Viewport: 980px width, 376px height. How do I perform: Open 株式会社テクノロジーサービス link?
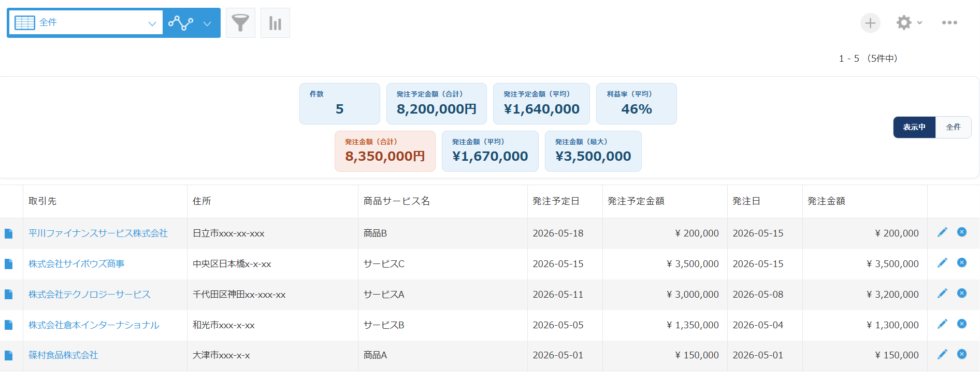(90, 295)
